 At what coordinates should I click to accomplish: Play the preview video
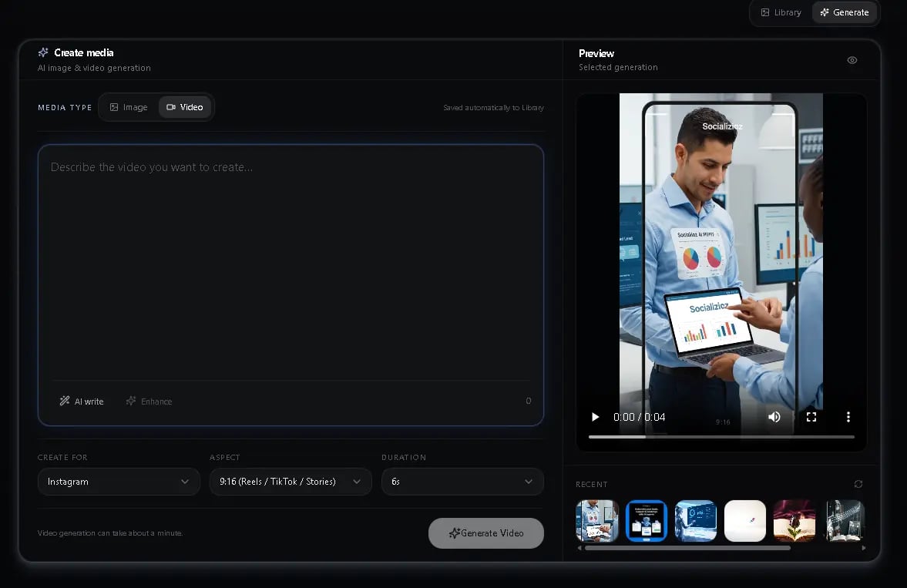click(x=595, y=417)
